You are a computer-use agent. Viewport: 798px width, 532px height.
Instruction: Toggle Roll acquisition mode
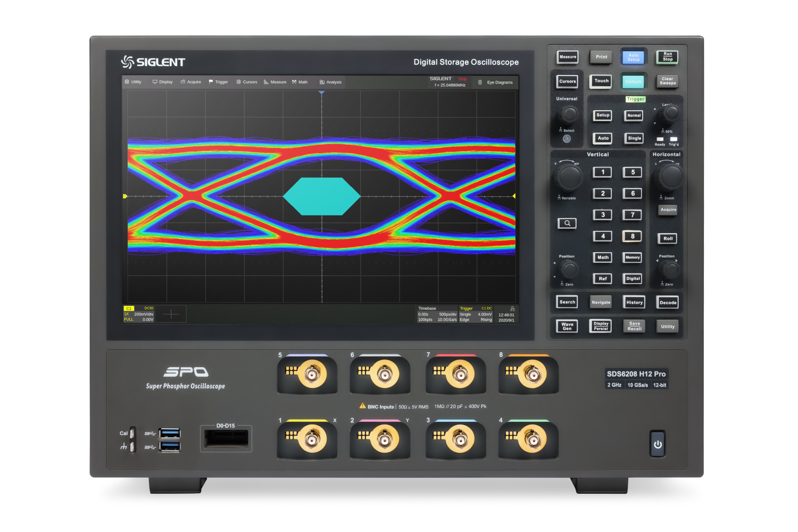pyautogui.click(x=667, y=238)
